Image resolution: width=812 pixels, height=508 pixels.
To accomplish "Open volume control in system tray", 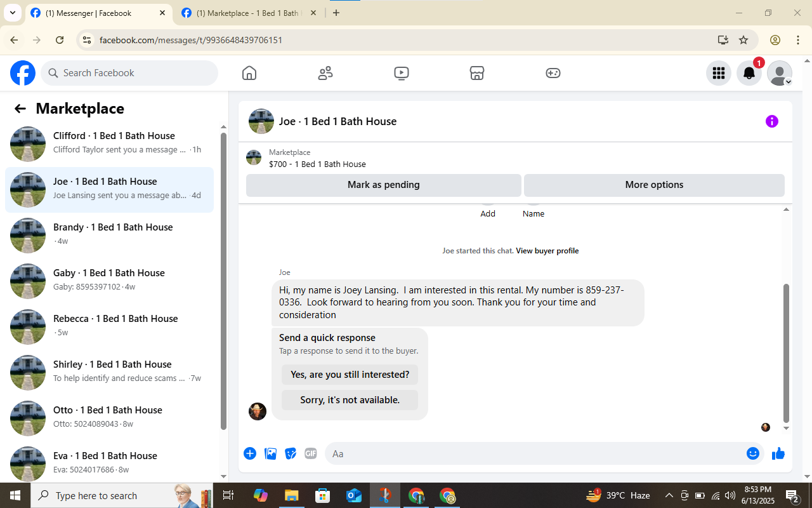I will (730, 495).
